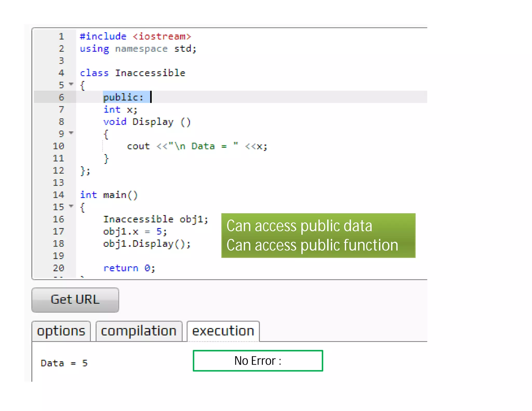Click line number 6 in the gutter

pyautogui.click(x=61, y=97)
